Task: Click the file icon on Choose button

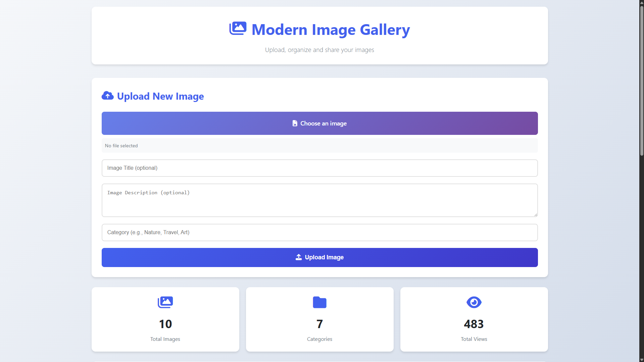Action: click(x=295, y=123)
